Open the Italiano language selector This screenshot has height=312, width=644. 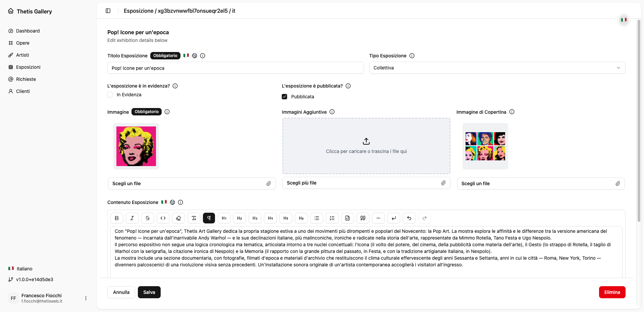tap(24, 269)
